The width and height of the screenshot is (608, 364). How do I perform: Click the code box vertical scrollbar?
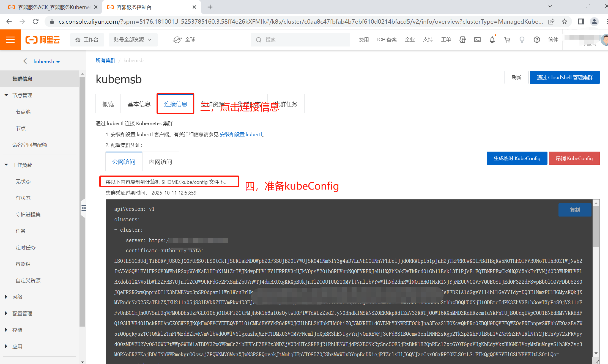point(596,227)
